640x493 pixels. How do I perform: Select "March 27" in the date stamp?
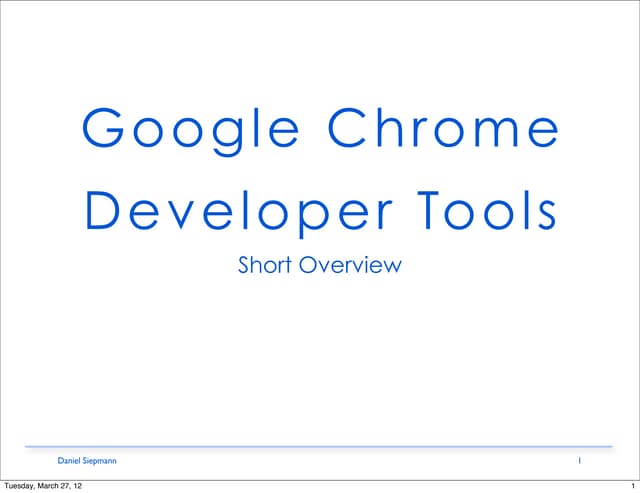pyautogui.click(x=58, y=486)
